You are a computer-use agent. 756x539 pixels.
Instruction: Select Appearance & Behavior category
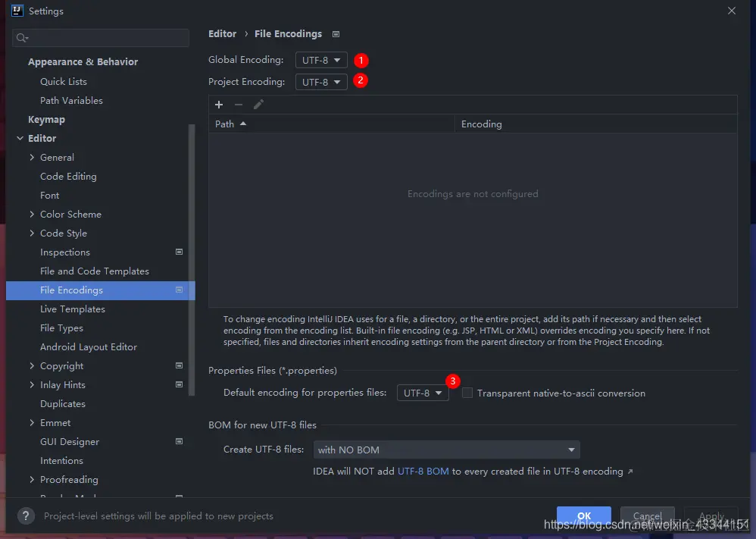(83, 61)
